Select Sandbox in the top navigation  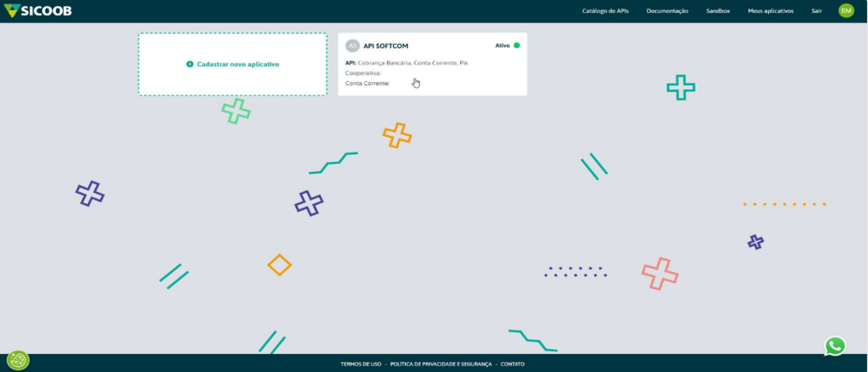(717, 11)
